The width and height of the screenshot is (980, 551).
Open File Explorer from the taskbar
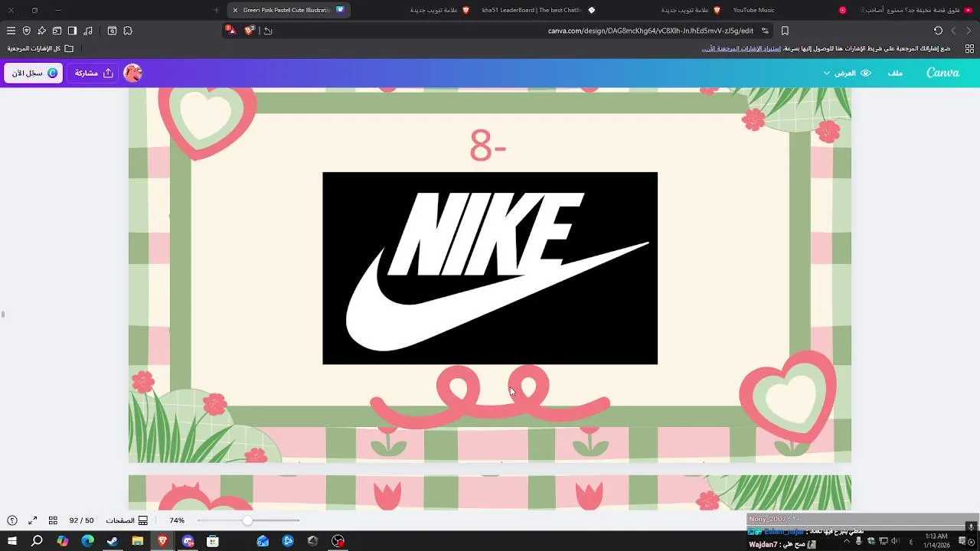click(138, 541)
